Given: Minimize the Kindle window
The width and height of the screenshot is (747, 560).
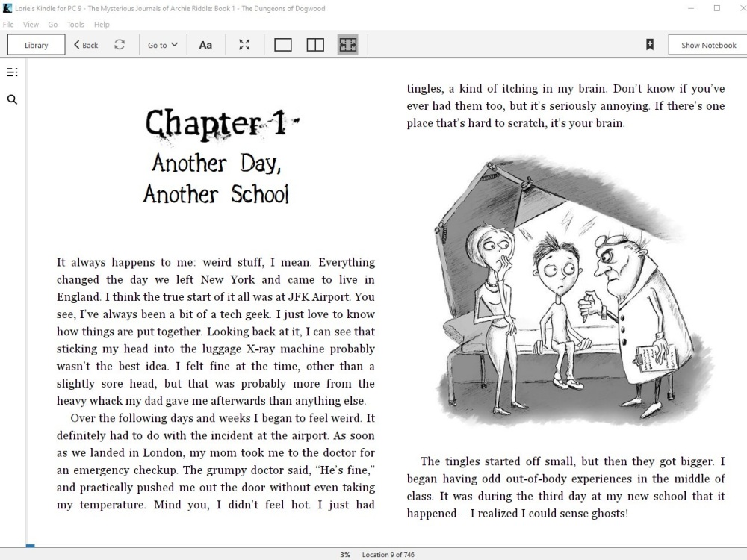Looking at the screenshot, I should [x=692, y=8].
